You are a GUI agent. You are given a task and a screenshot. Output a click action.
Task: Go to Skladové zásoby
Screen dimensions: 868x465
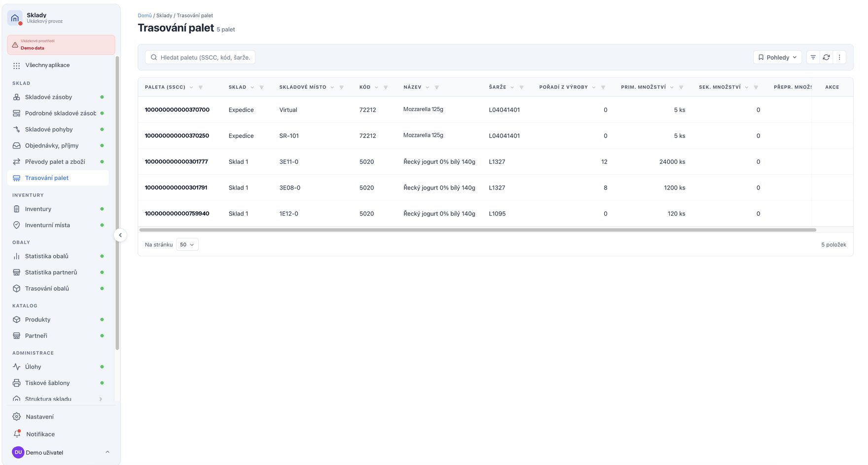point(58,97)
